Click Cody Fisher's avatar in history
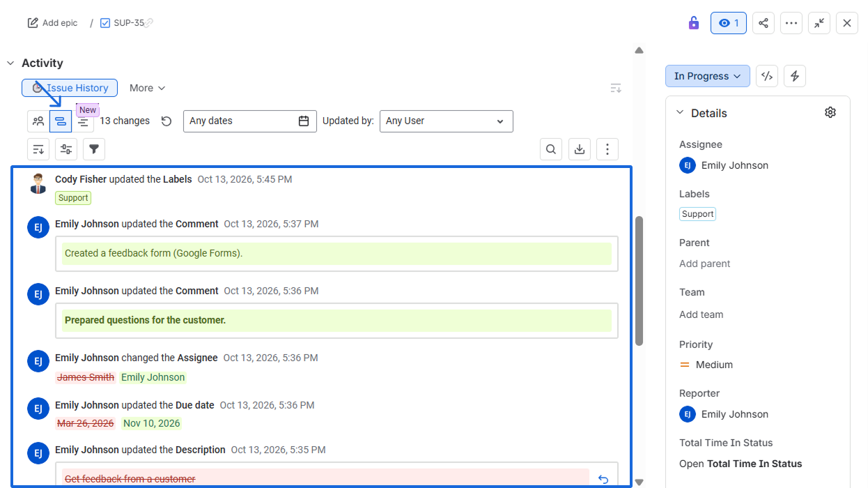Viewport: 868px width, 488px height. pyautogui.click(x=38, y=184)
